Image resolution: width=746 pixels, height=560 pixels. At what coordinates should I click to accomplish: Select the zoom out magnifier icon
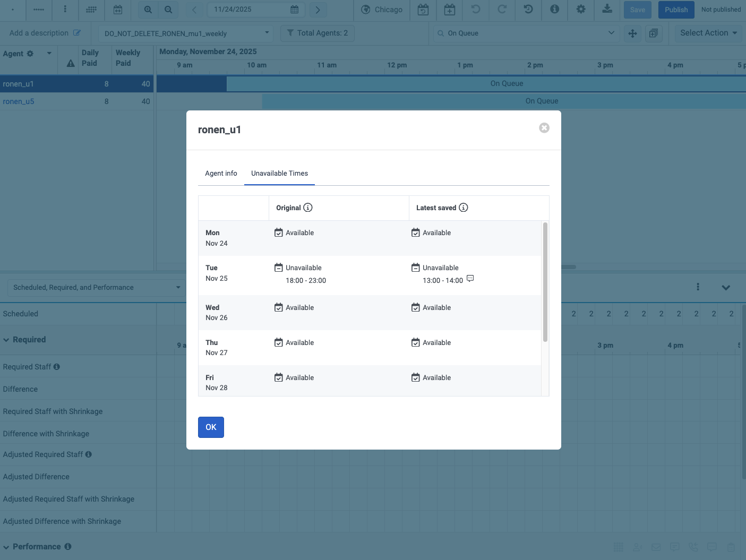tap(168, 9)
